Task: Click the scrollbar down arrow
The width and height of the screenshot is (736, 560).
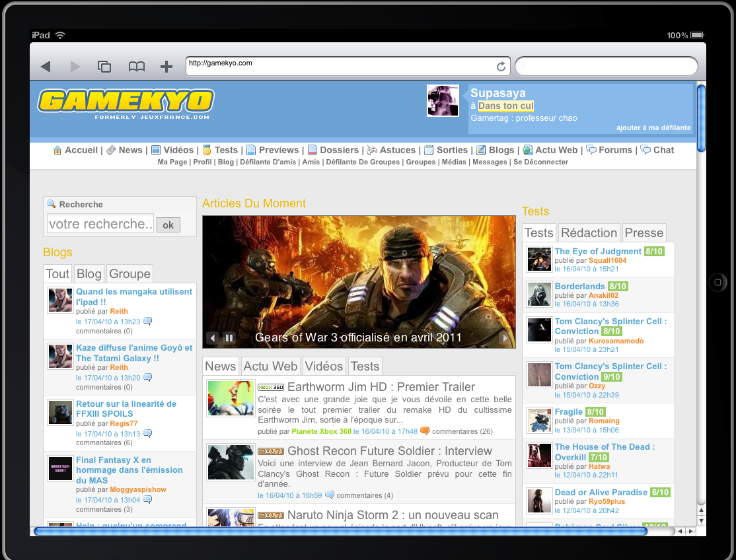Action: point(701,520)
